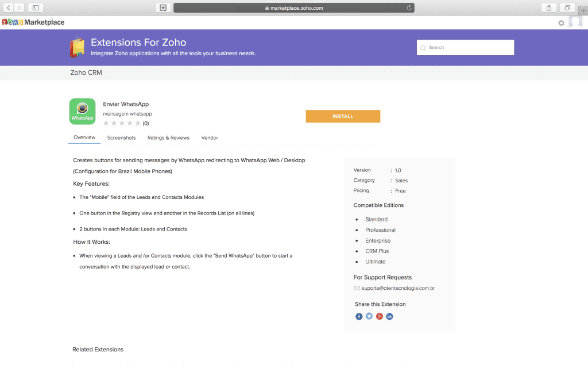The height and width of the screenshot is (368, 588).
Task: Click the user profile avatar
Action: [x=575, y=22]
